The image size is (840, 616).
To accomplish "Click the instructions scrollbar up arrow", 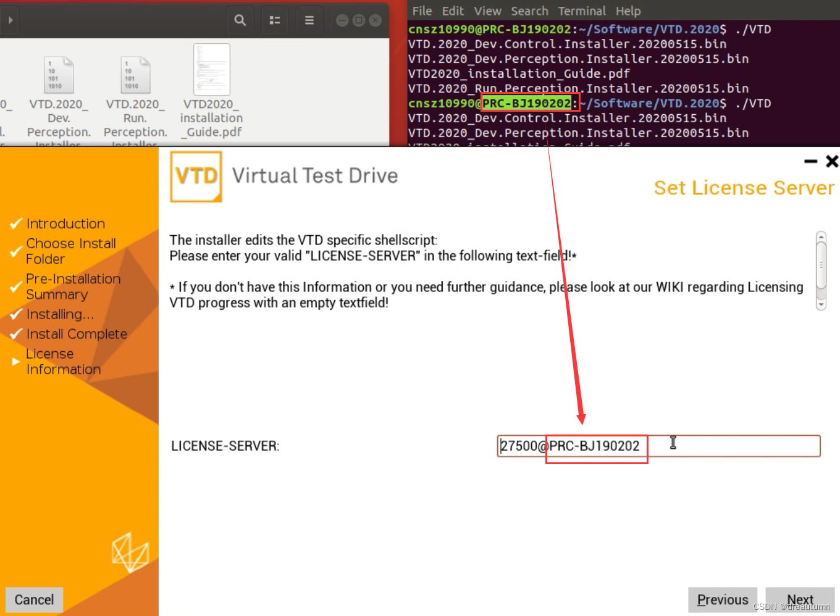I will coord(821,236).
